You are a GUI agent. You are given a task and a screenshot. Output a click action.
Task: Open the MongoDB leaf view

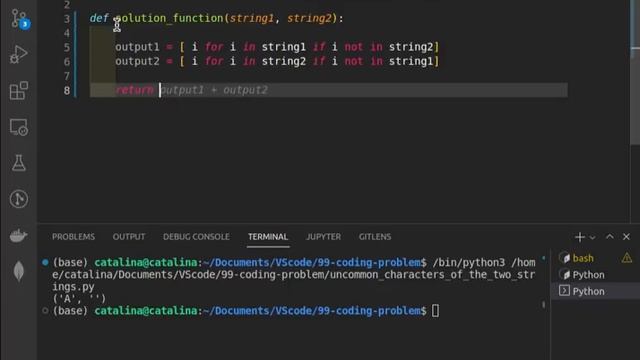(19, 271)
